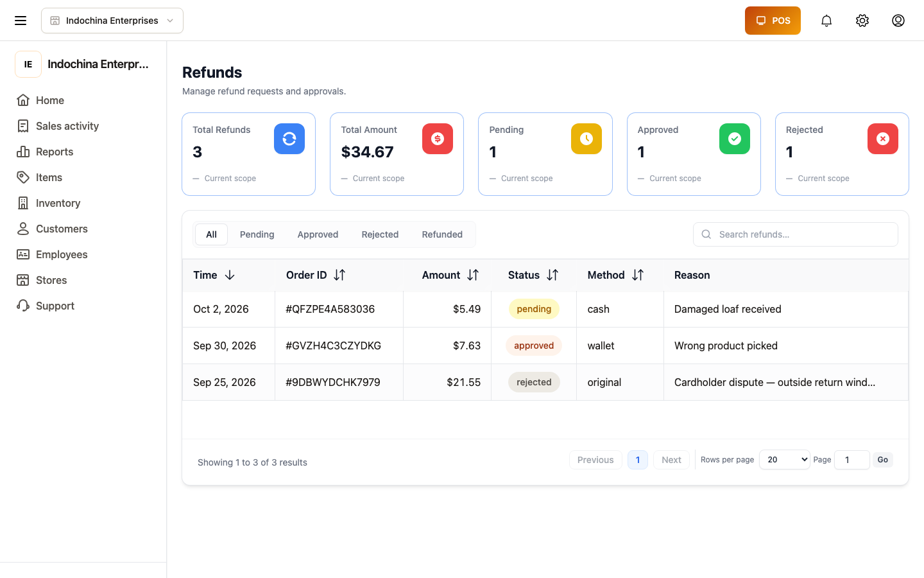This screenshot has height=578, width=924.
Task: Open the Indochina Enterprises store dropdown
Action: pyautogui.click(x=112, y=21)
